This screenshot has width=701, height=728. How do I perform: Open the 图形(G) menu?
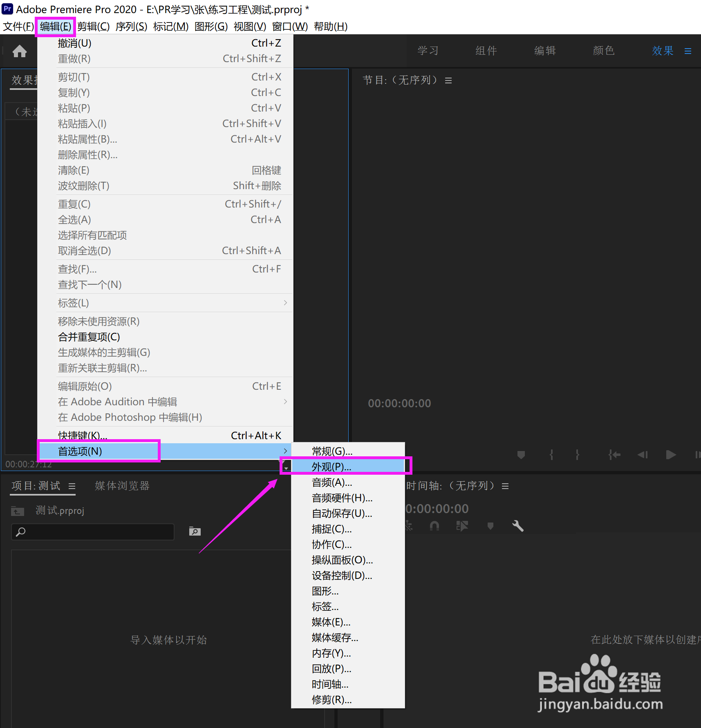[x=211, y=27]
